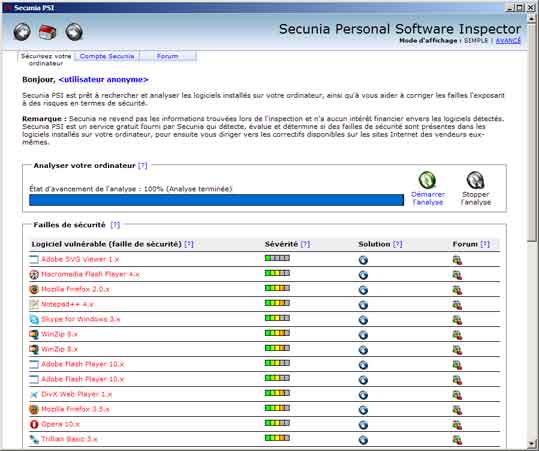This screenshot has width=539, height=451.
Task: Open help [?] beside Sévérité header
Action: 305,244
